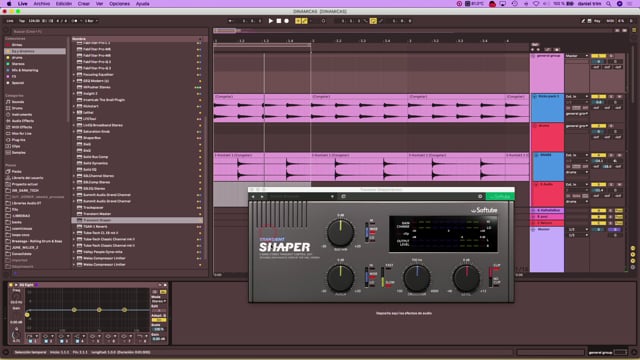Viewport: 640px width, 360px height.
Task: Expand the Insight 2 plug-in entry
Action: coord(74,93)
